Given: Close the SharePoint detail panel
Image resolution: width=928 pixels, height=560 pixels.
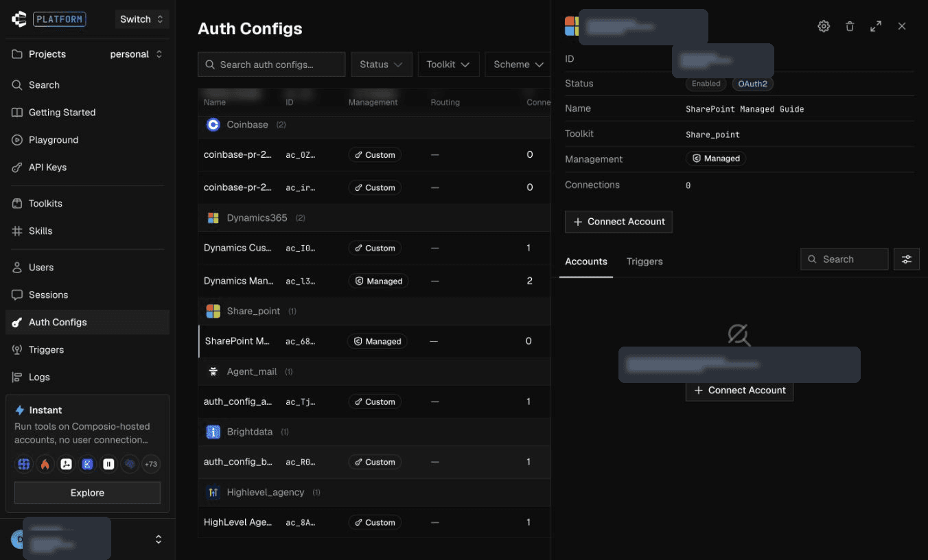Looking at the screenshot, I should (902, 26).
